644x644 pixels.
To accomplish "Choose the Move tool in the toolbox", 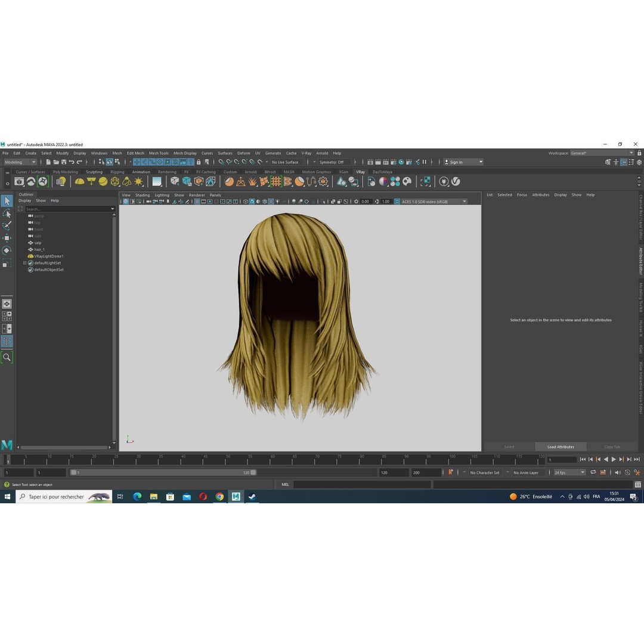I will [x=7, y=238].
